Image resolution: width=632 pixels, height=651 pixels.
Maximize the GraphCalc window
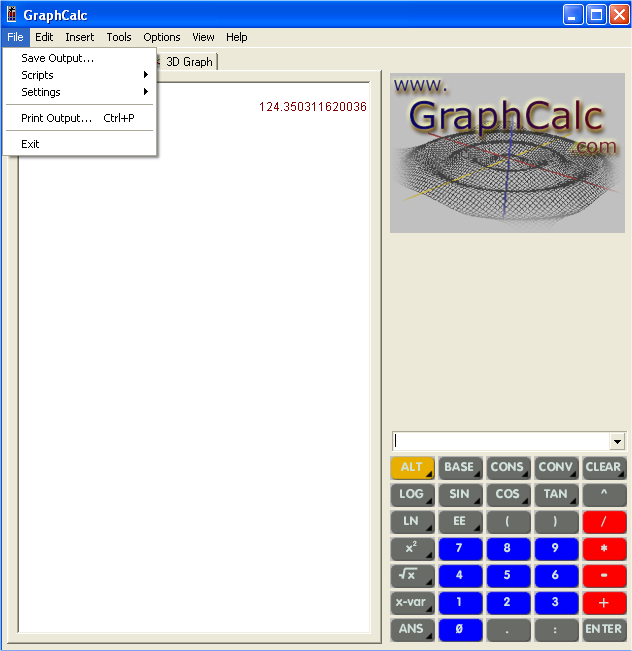pyautogui.click(x=596, y=15)
